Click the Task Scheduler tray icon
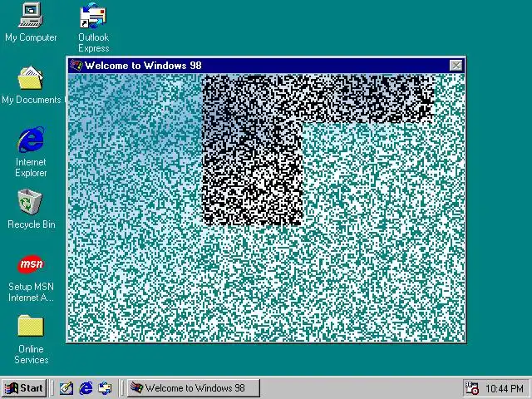 [471, 388]
